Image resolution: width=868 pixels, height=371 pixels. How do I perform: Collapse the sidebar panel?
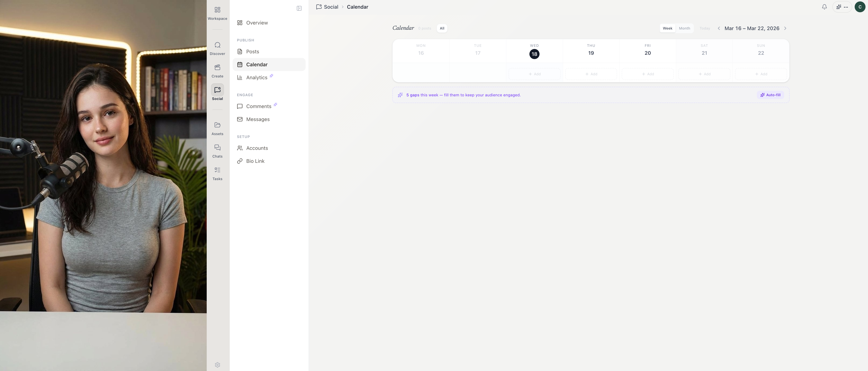click(x=299, y=8)
